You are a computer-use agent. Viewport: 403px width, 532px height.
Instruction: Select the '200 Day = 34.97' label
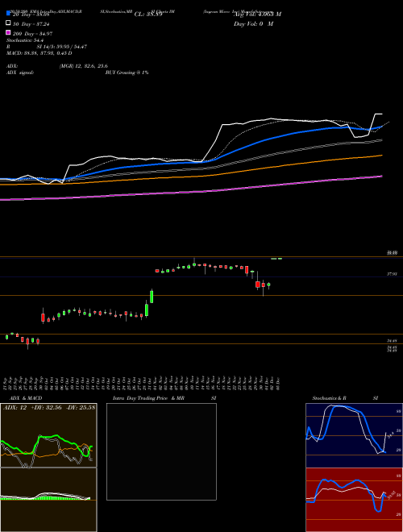[x=32, y=34]
